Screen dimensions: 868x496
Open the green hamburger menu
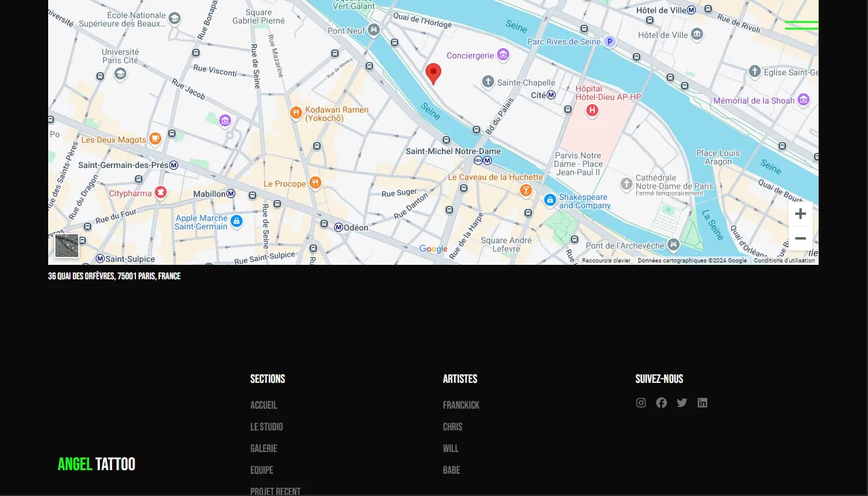click(x=802, y=25)
